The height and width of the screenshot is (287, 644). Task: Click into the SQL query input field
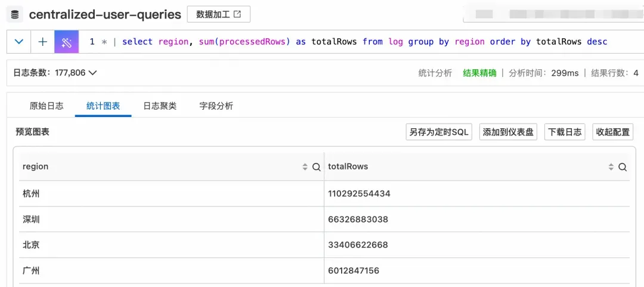click(x=361, y=42)
